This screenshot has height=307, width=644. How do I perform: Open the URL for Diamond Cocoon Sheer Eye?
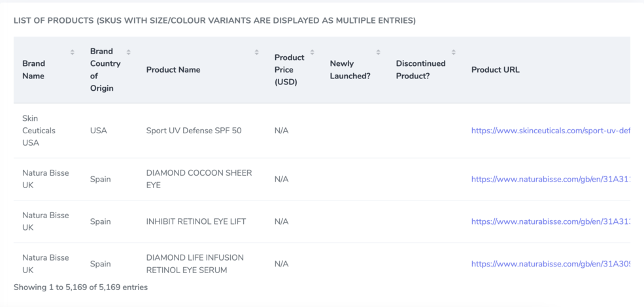point(550,179)
